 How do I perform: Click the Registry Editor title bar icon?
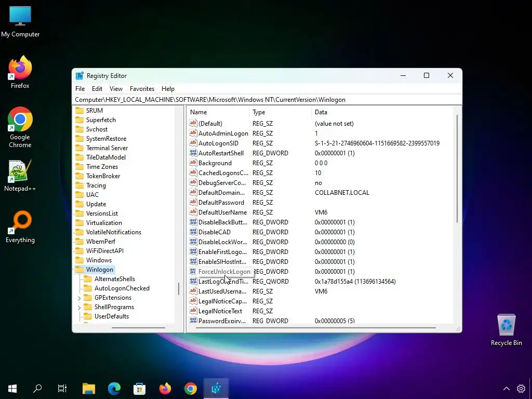point(79,76)
